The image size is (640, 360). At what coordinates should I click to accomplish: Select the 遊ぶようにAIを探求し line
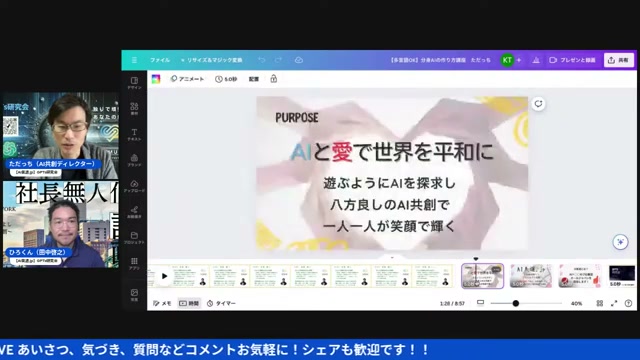(x=389, y=183)
